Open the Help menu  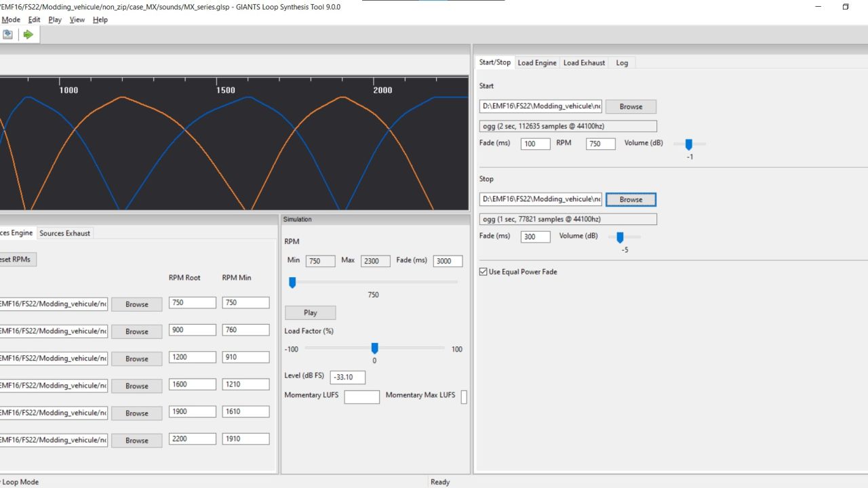pos(100,20)
